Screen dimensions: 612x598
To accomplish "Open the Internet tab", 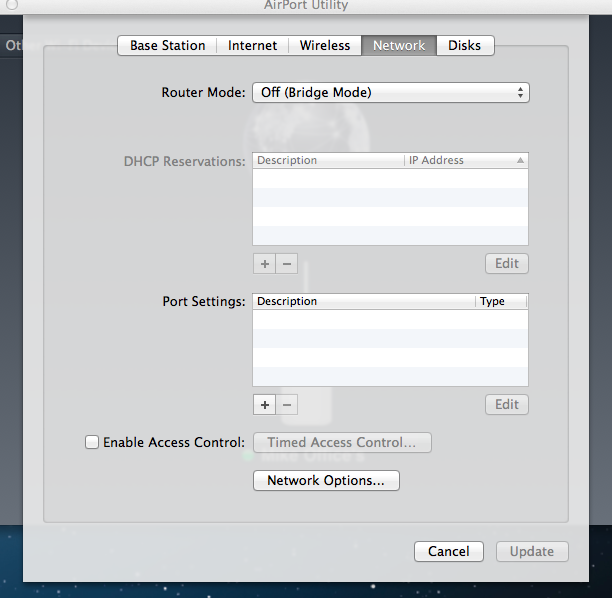I will (253, 46).
